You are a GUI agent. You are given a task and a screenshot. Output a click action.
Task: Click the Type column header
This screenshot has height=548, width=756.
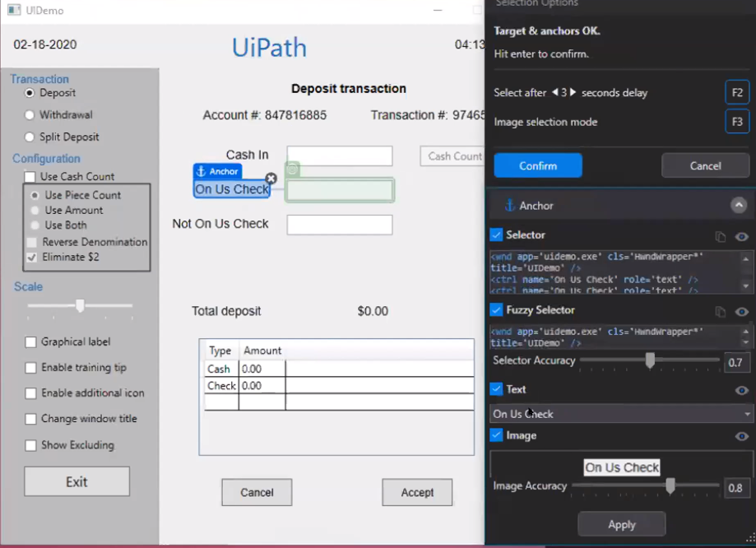[x=220, y=351]
